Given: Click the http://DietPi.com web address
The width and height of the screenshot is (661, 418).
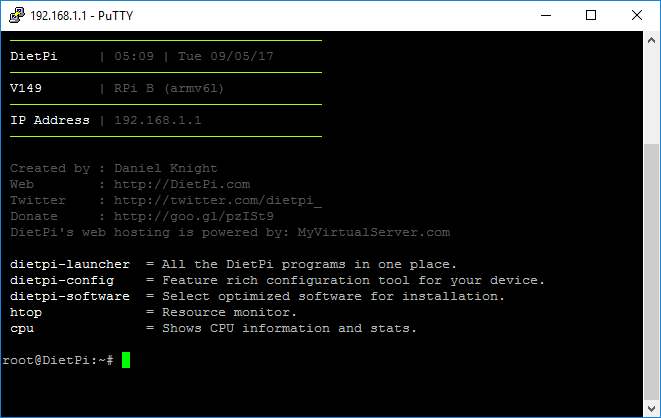Looking at the screenshot, I should pyautogui.click(x=182, y=185).
